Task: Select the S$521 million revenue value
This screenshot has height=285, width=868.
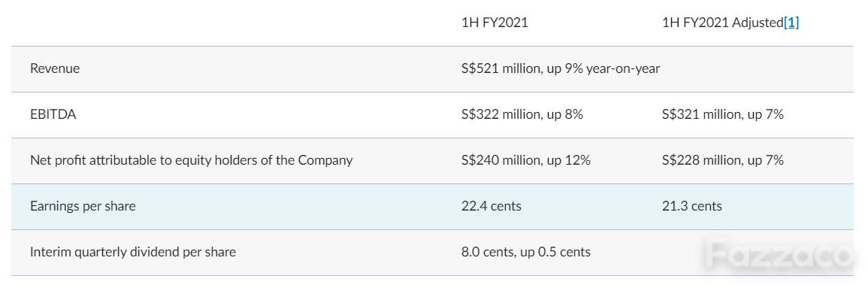Action: coord(560,68)
